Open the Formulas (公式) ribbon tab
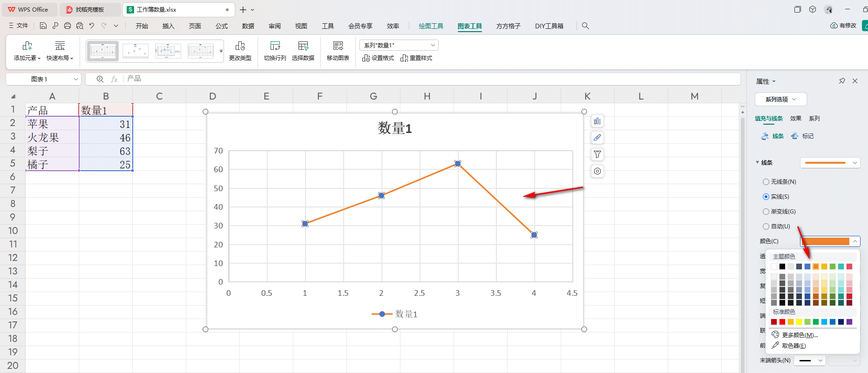 point(222,26)
